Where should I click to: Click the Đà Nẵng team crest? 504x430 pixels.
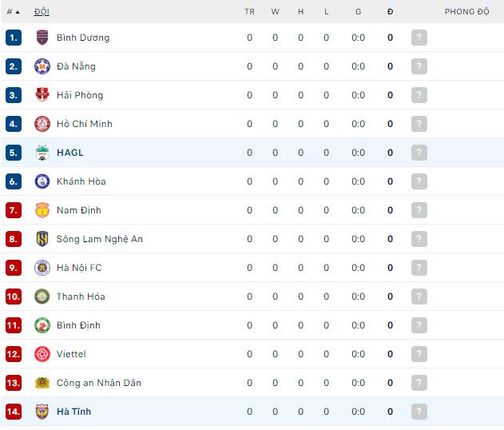(42, 66)
